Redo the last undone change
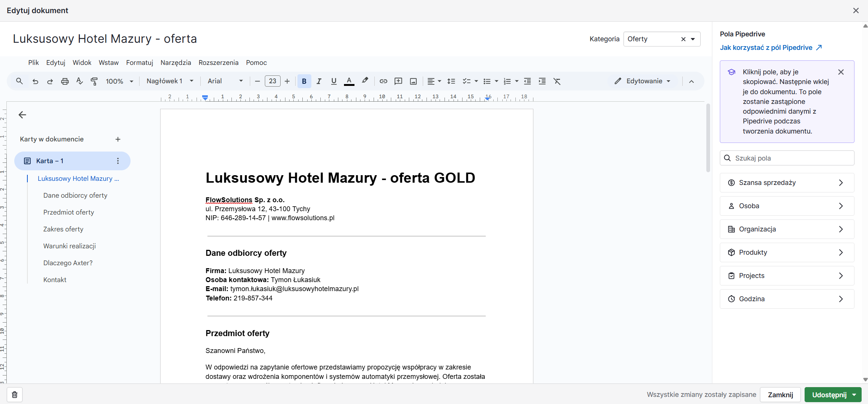 [50, 81]
